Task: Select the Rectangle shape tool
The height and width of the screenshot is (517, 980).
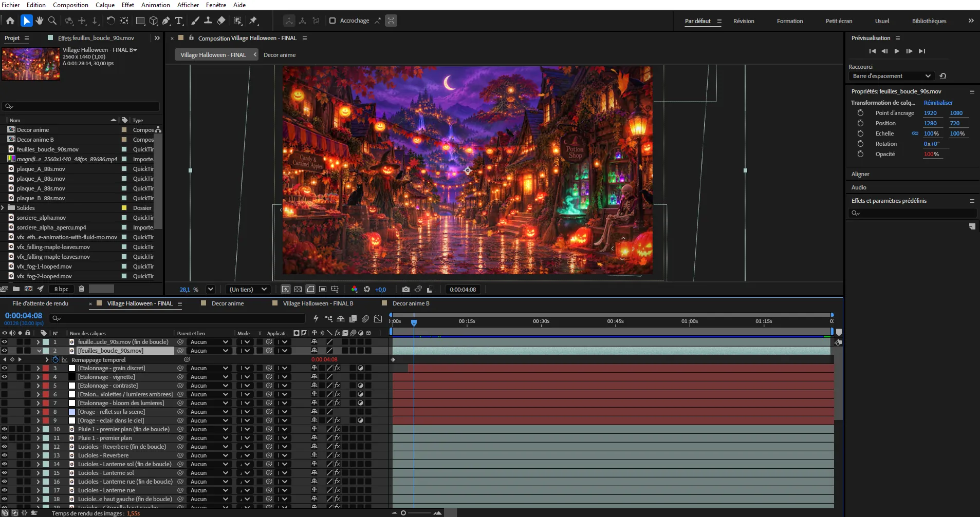Action: point(140,21)
